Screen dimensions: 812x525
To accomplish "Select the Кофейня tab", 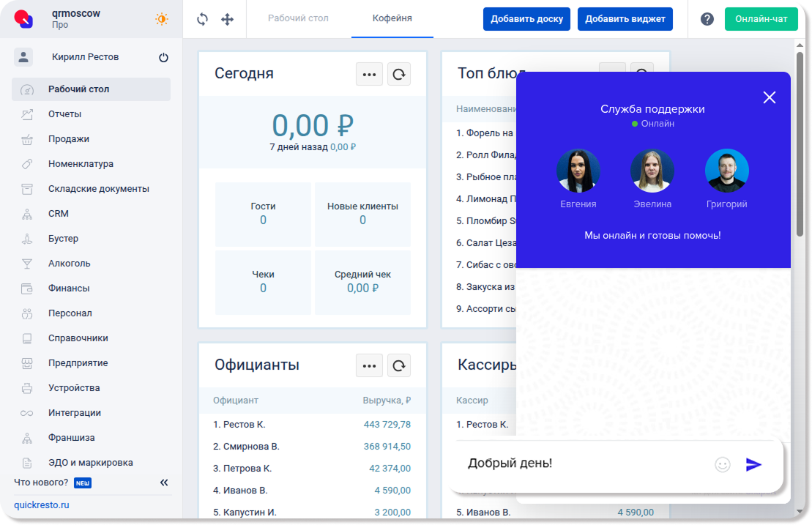I will [392, 18].
